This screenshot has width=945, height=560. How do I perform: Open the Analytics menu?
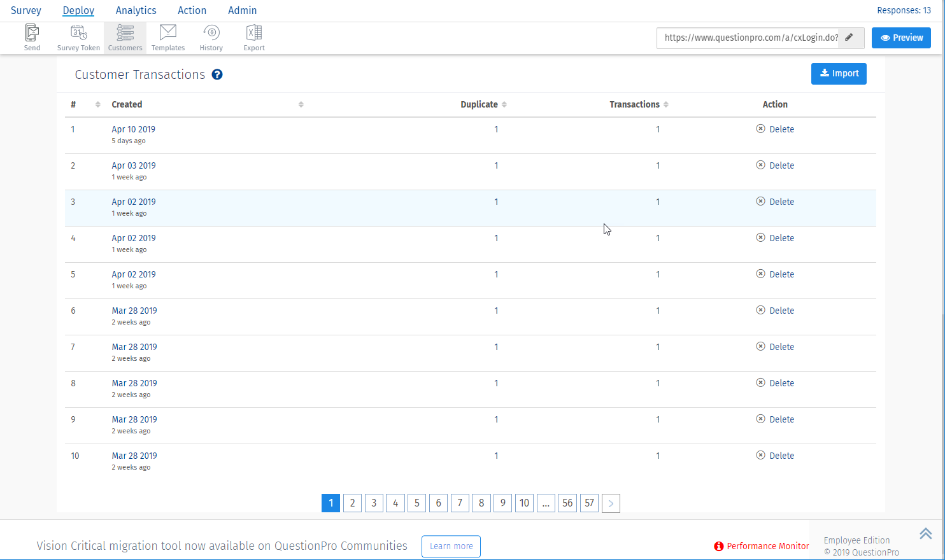[136, 10]
